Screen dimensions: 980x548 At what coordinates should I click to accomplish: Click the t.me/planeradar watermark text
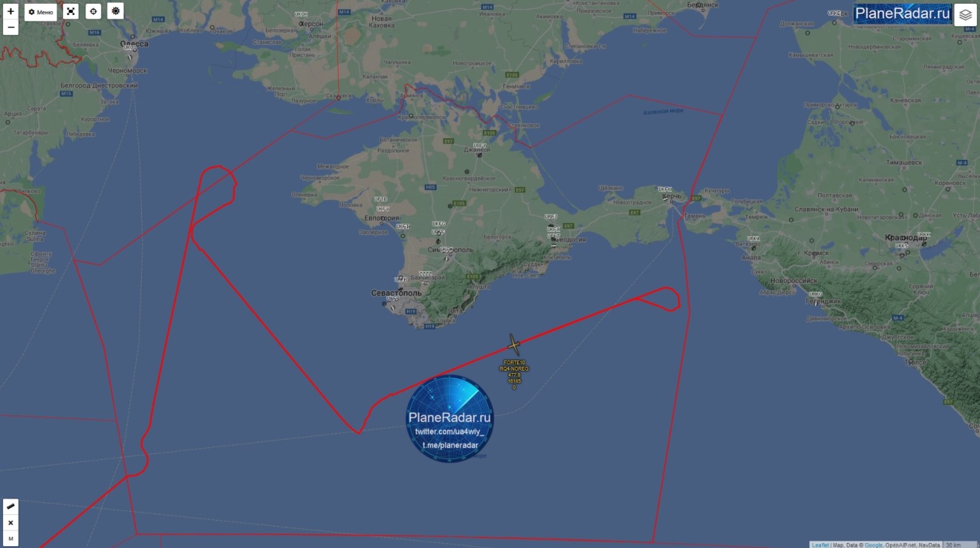pyautogui.click(x=450, y=446)
